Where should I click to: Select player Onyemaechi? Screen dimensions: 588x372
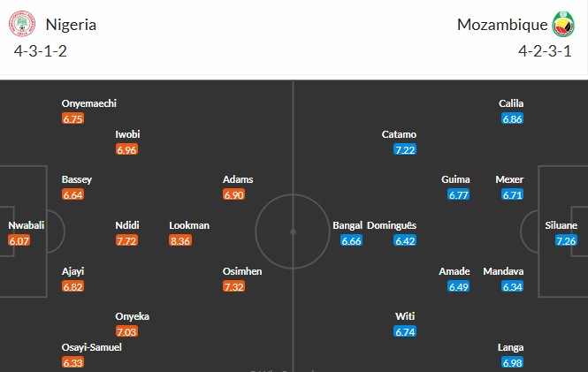click(89, 102)
